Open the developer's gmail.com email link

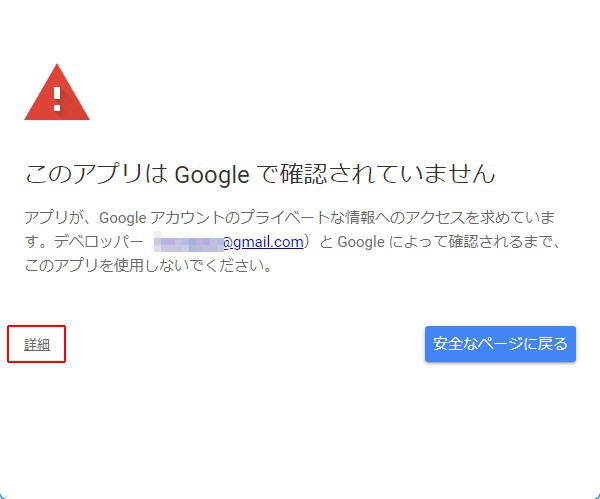click(262, 242)
